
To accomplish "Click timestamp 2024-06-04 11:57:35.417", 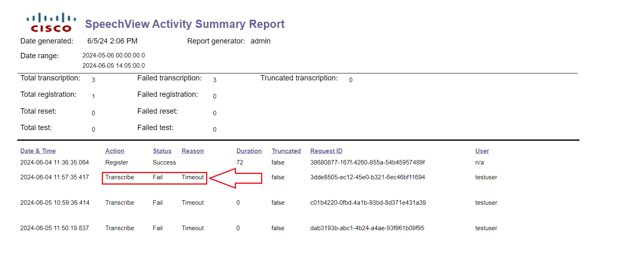I will [x=55, y=177].
